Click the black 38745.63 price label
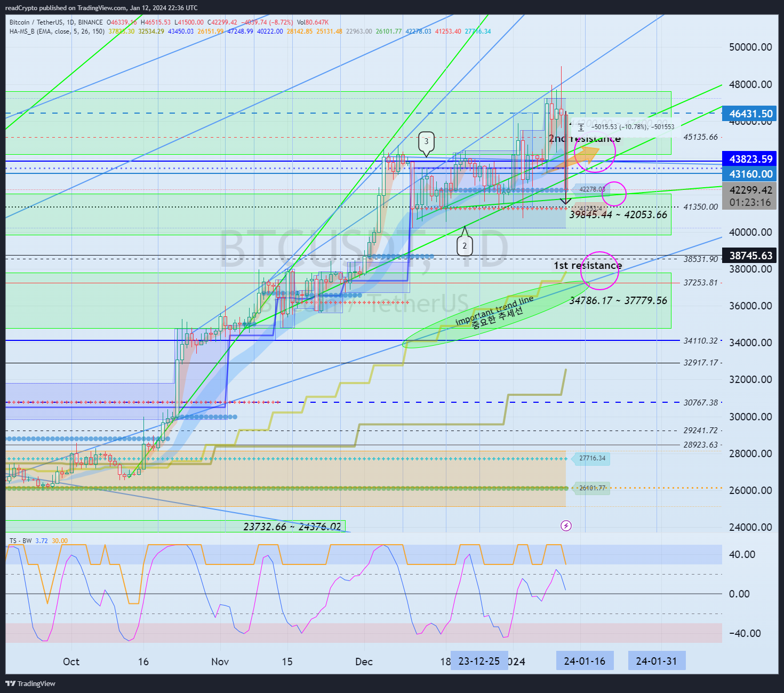Viewport: 784px width, 693px height. (x=750, y=256)
